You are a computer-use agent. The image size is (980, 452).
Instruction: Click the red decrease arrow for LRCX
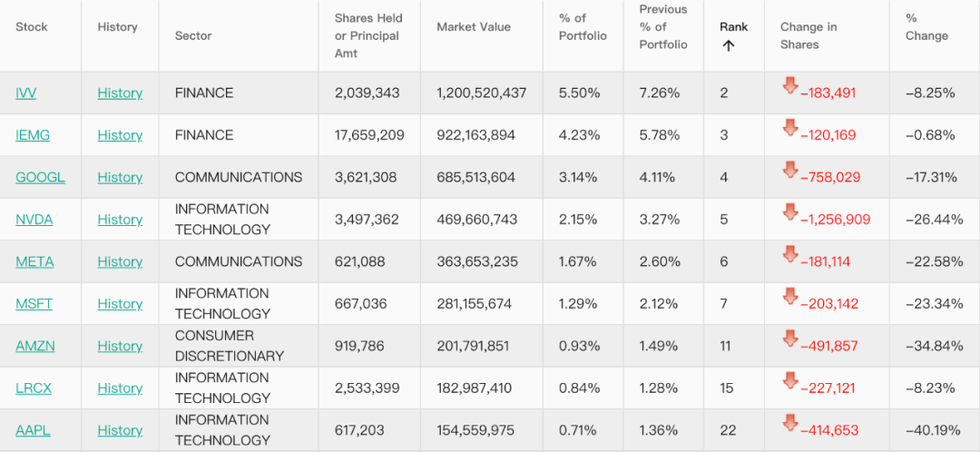(x=790, y=381)
